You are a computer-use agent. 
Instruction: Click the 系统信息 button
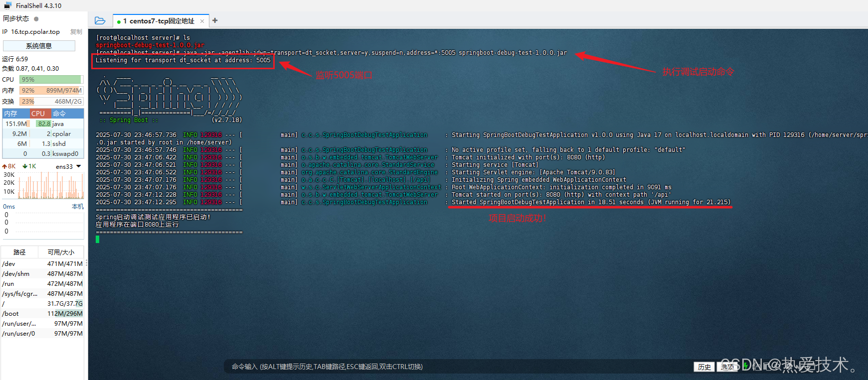39,46
